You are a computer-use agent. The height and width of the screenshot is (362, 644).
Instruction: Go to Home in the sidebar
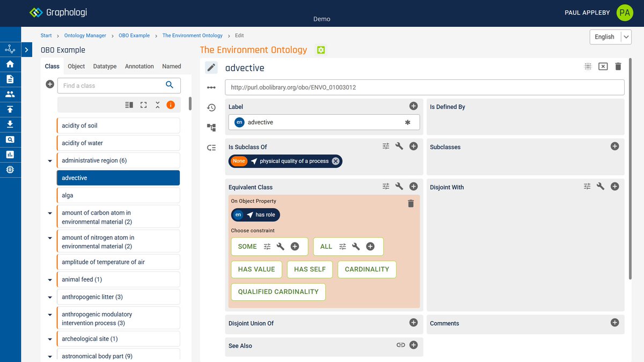[x=10, y=64]
